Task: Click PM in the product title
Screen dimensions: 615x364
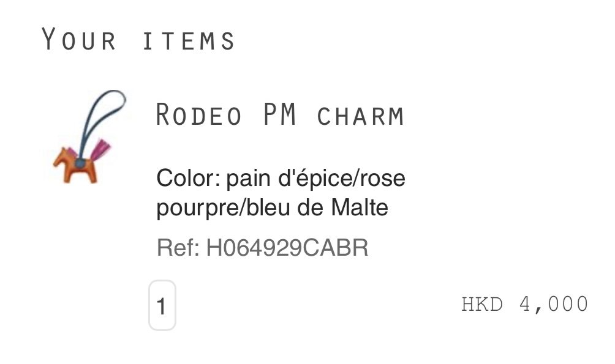Action: click(x=280, y=114)
